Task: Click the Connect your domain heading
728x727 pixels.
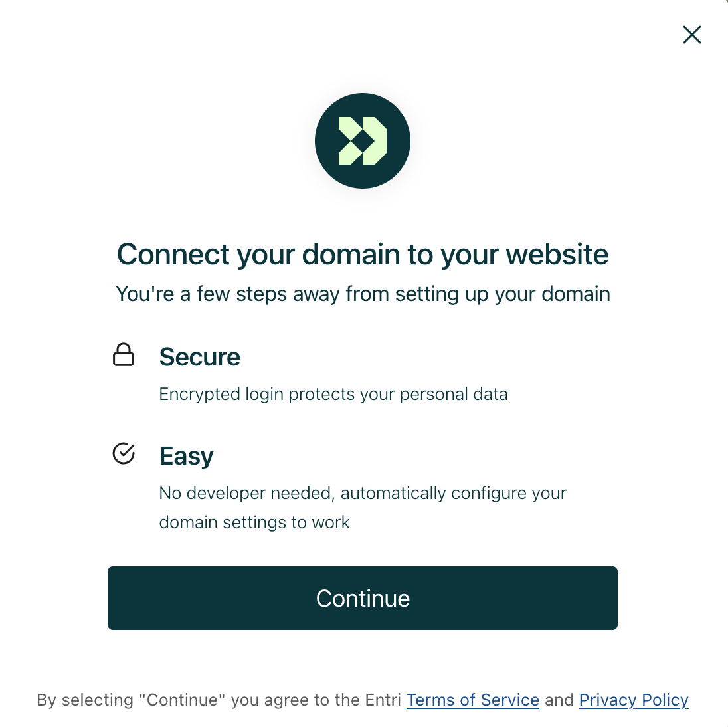Action: click(363, 255)
